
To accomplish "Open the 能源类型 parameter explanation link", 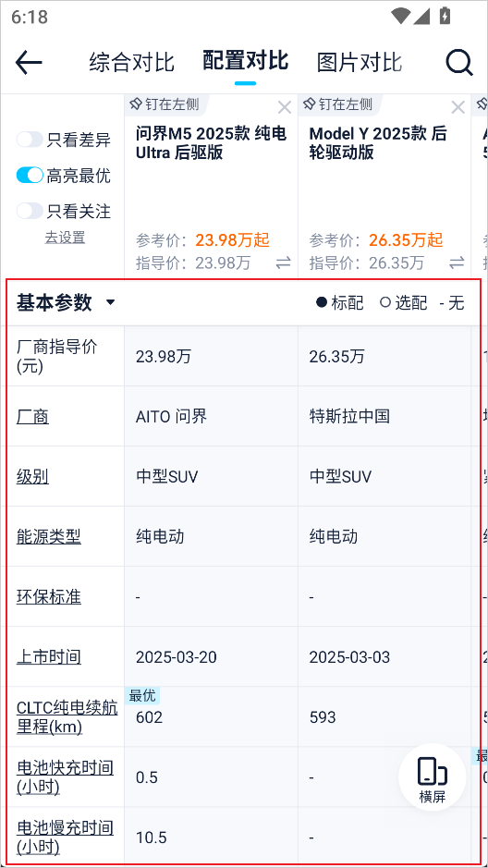I will coord(49,536).
